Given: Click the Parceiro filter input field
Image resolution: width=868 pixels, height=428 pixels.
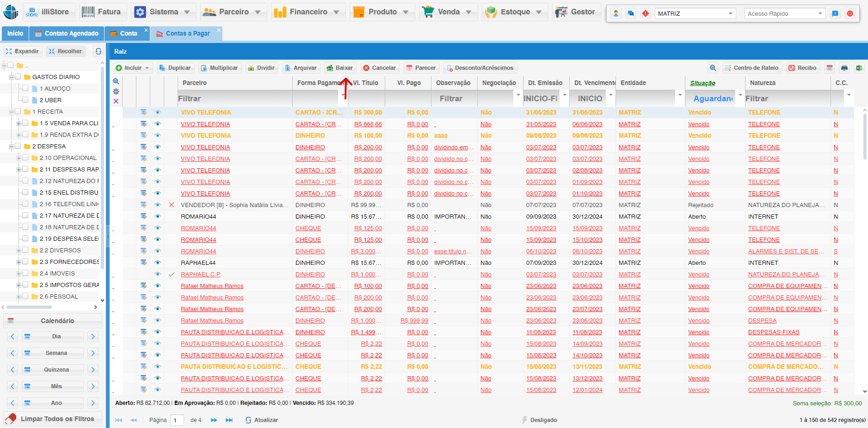Looking at the screenshot, I should (234, 98).
